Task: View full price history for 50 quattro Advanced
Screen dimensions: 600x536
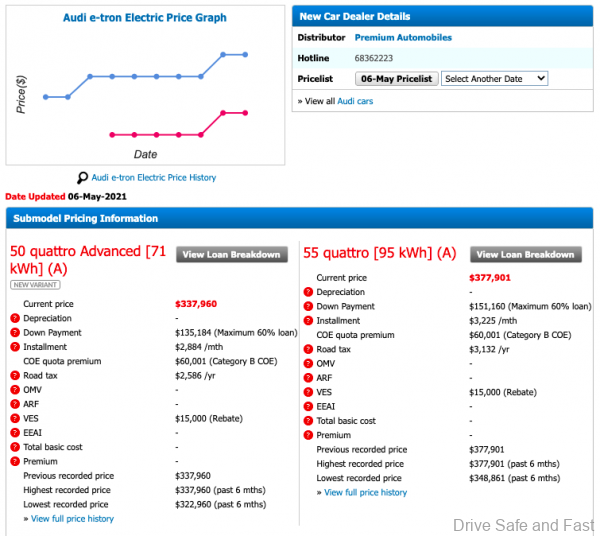Action: pos(72,519)
